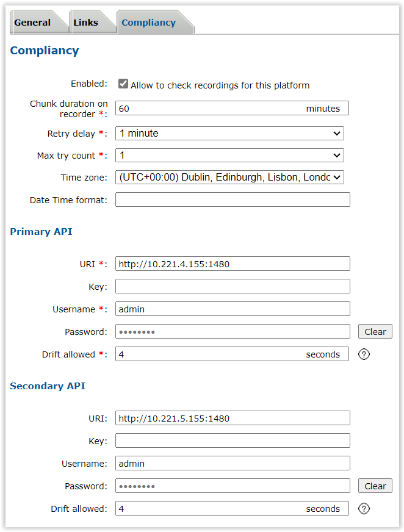Edit the Secondary API Username field
The width and height of the screenshot is (404, 532).
pyautogui.click(x=233, y=463)
